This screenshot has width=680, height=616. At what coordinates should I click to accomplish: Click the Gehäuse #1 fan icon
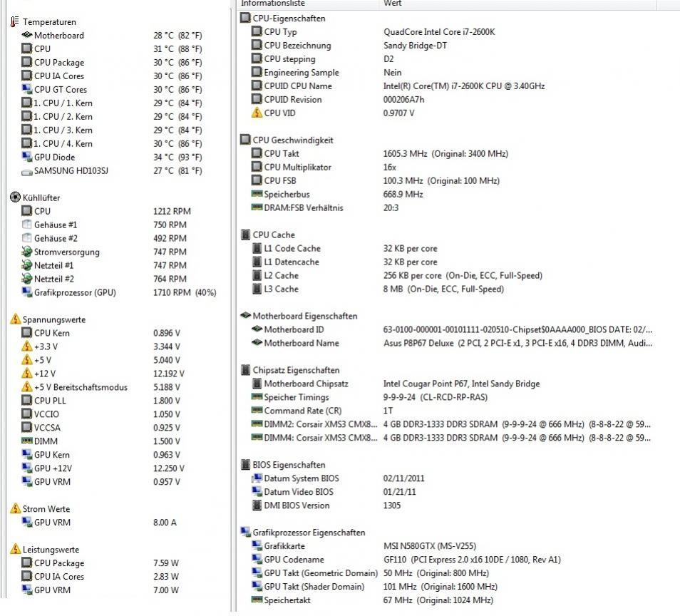click(x=27, y=225)
